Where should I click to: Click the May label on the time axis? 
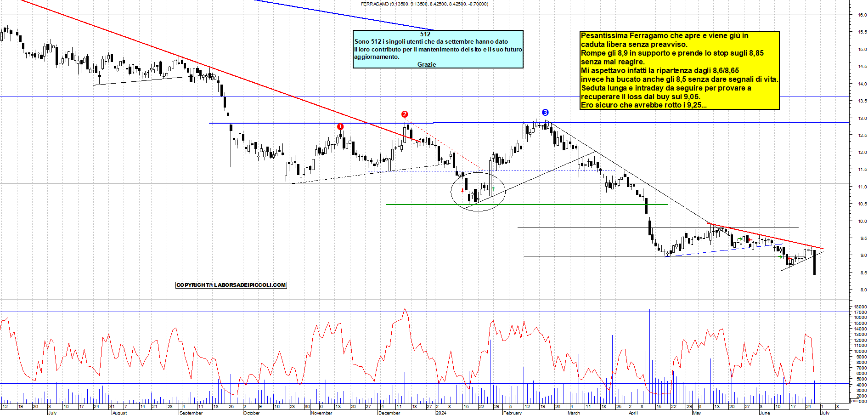697,413
